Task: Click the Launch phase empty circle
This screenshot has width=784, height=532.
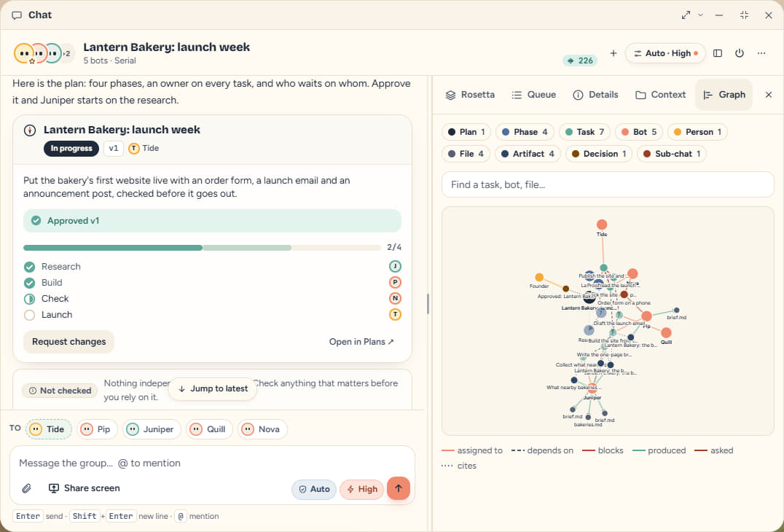Action: pyautogui.click(x=29, y=315)
